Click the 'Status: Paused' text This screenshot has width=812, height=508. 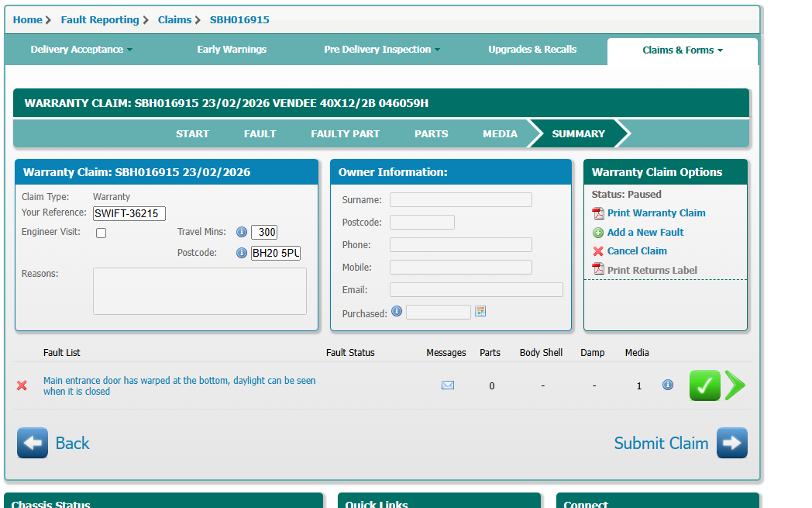(x=627, y=195)
